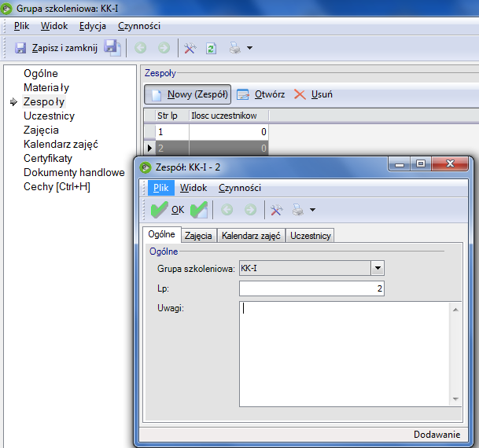The image size is (479, 448).
Task: Switch to the Kalendarz zajęć tab in the dialog
Action: pyautogui.click(x=251, y=236)
